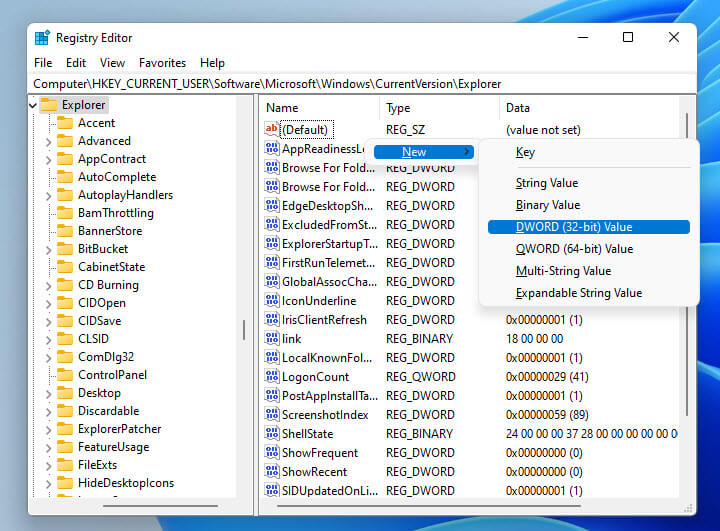Expand the CIDOpen key
Image resolution: width=720 pixels, height=531 pixels.
[x=48, y=304]
